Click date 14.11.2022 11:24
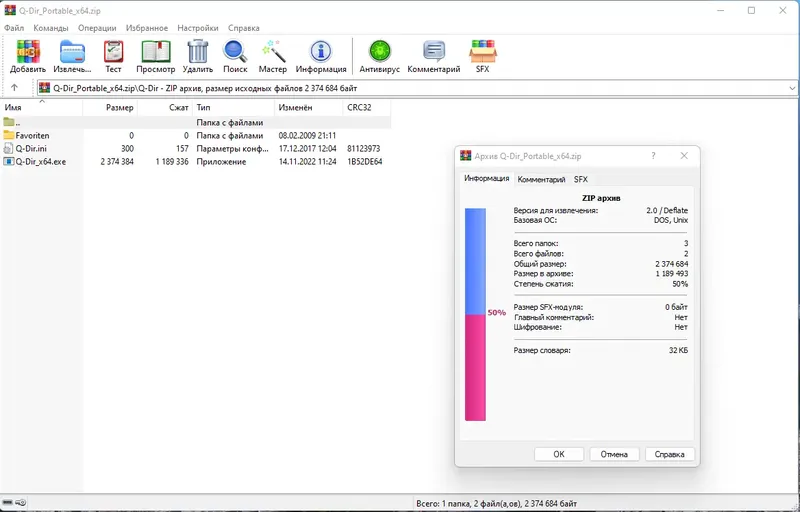Image resolution: width=800 pixels, height=512 pixels. click(307, 162)
